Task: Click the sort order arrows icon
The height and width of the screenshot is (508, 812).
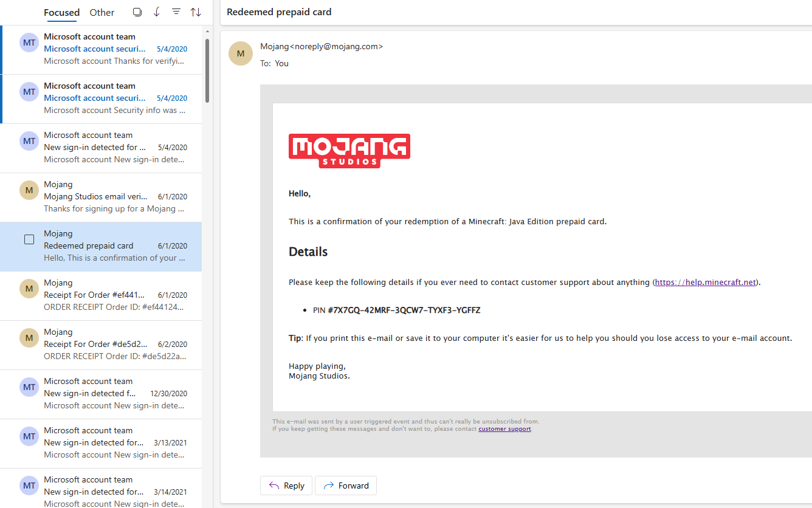Action: pyautogui.click(x=196, y=12)
